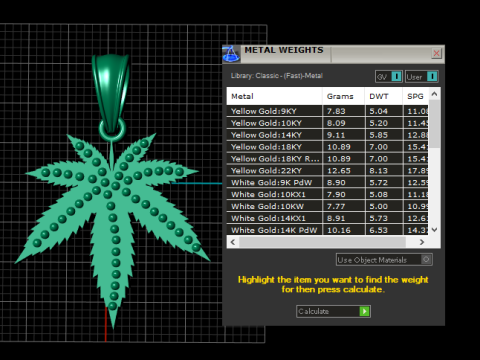Click the 10.16 grams value
The height and width of the screenshot is (360, 480).
click(339, 230)
